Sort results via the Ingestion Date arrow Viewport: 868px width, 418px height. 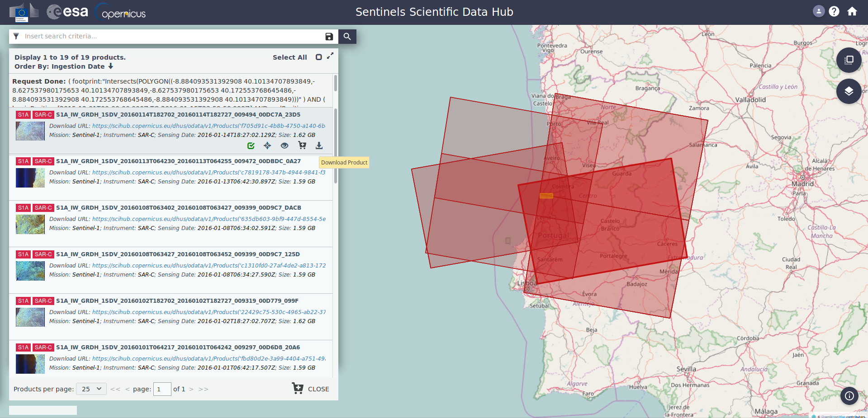pos(111,66)
